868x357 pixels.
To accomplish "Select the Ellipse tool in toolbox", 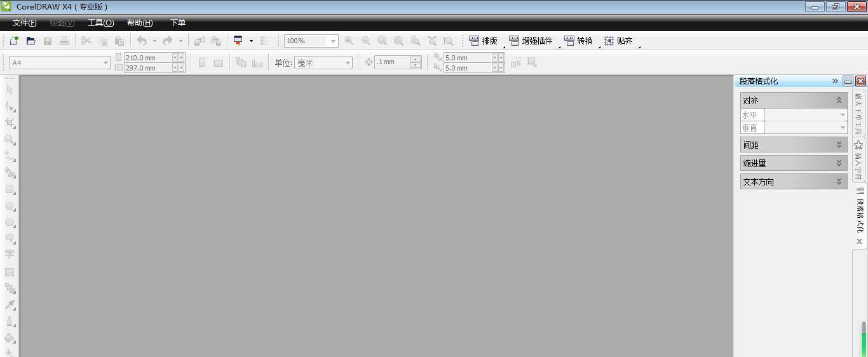I will (10, 206).
